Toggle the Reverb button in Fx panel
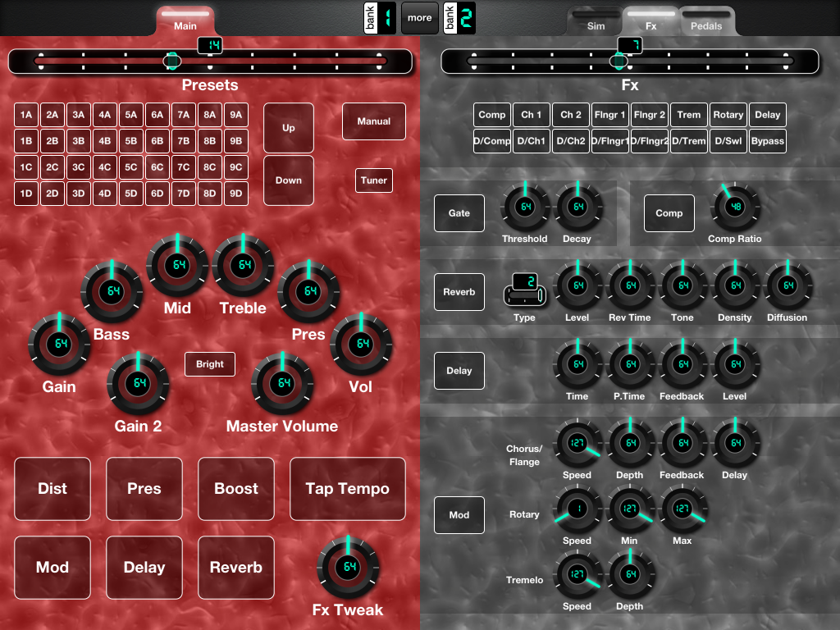This screenshot has width=840, height=630. [459, 292]
